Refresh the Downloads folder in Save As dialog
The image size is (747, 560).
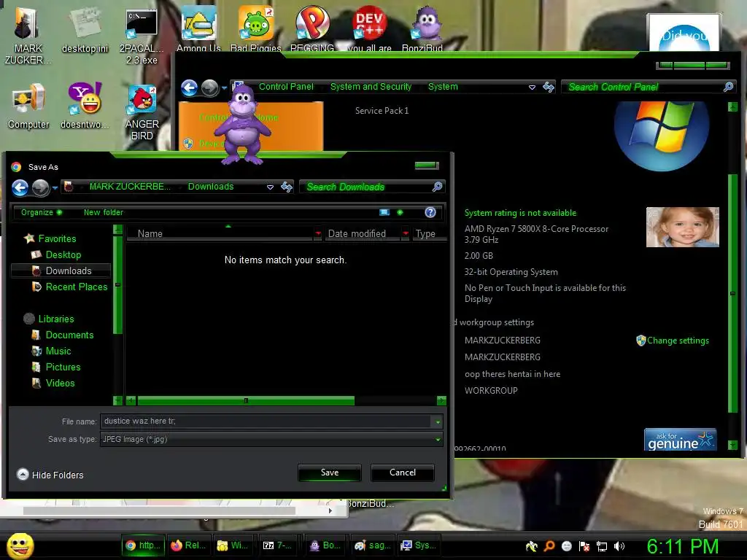286,187
